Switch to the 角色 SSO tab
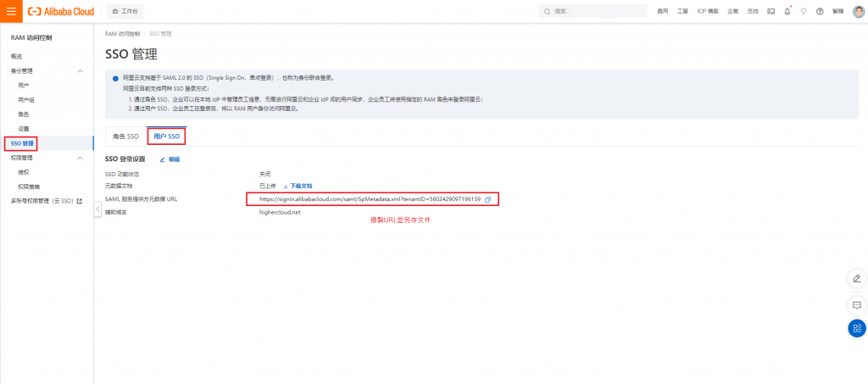This screenshot has width=868, height=384. tap(125, 136)
